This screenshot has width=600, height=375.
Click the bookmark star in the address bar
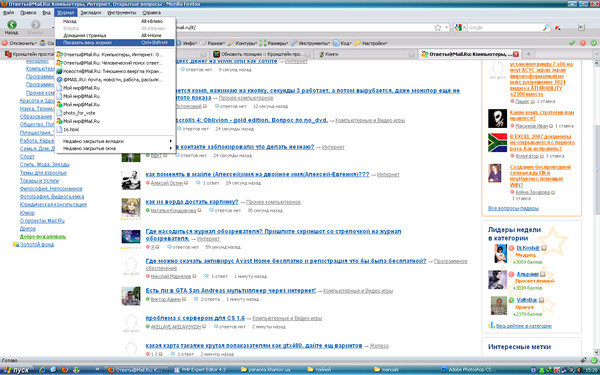click(438, 28)
